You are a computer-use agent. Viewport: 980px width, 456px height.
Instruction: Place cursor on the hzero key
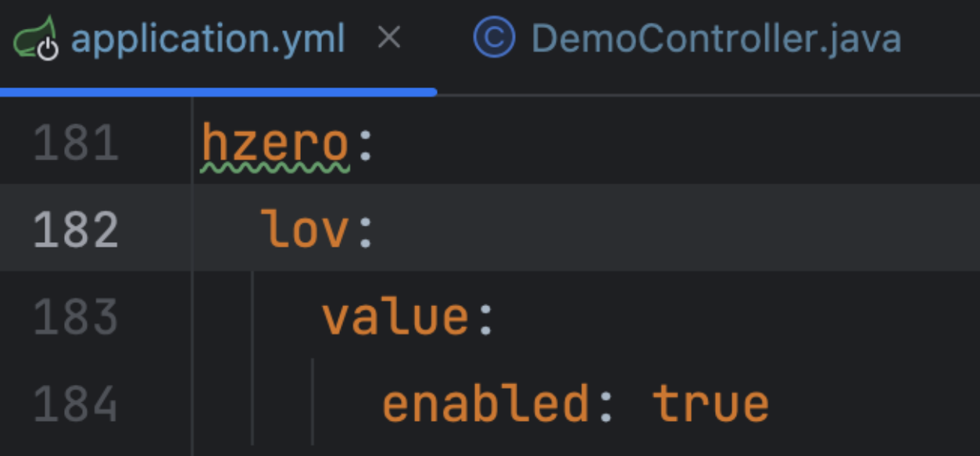(x=274, y=144)
